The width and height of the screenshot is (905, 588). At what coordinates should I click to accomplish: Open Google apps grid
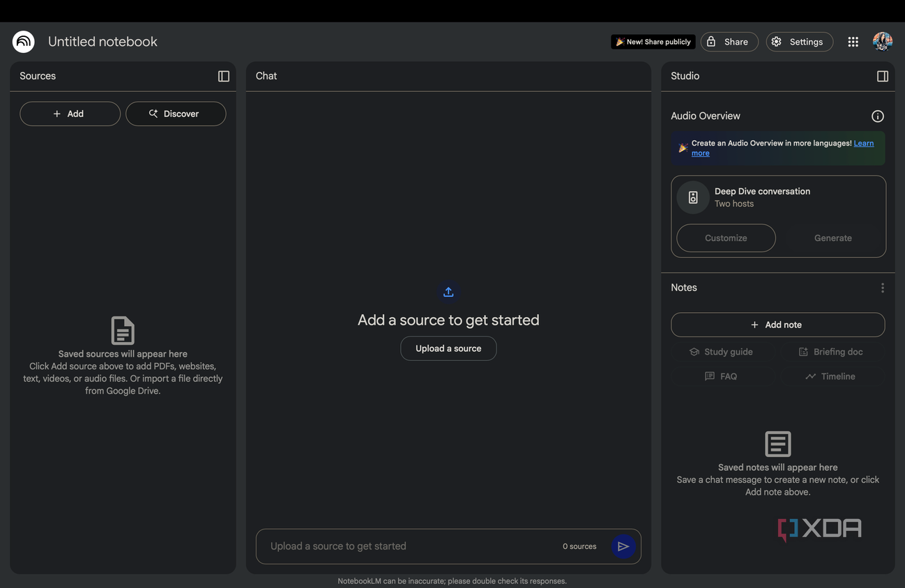[x=853, y=42]
